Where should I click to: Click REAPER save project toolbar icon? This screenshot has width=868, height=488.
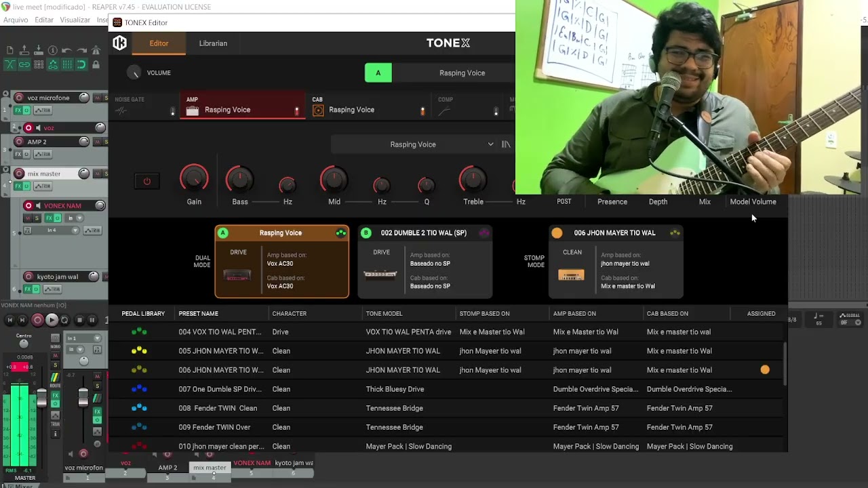coord(39,49)
